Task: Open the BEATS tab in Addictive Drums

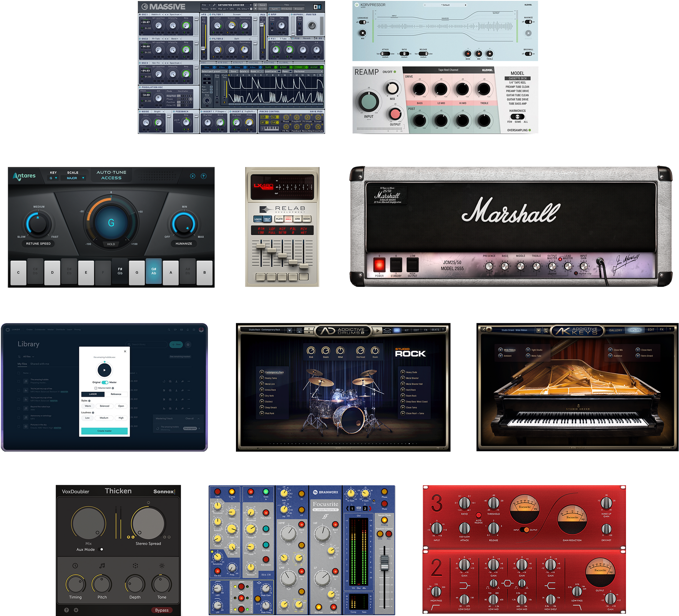Action: [435, 330]
